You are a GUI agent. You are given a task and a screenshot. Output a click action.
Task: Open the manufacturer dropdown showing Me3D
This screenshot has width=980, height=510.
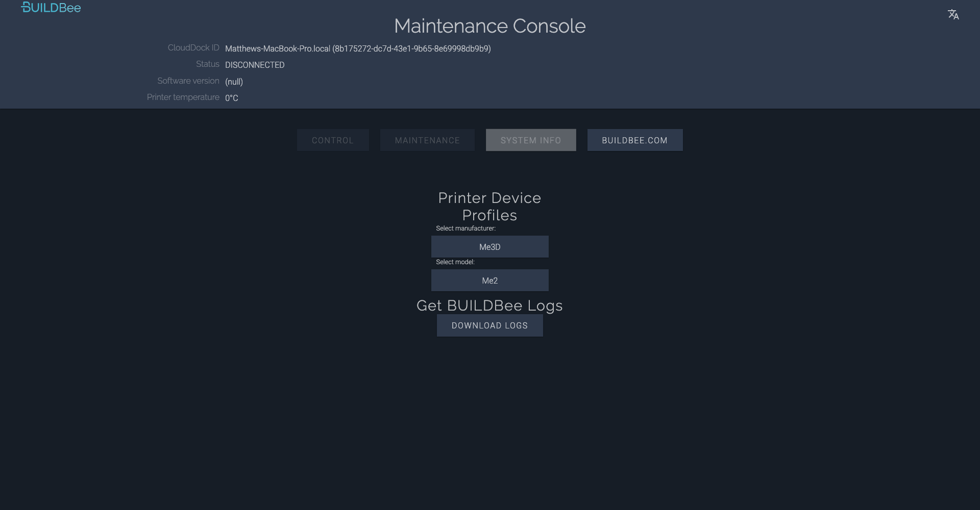click(490, 247)
